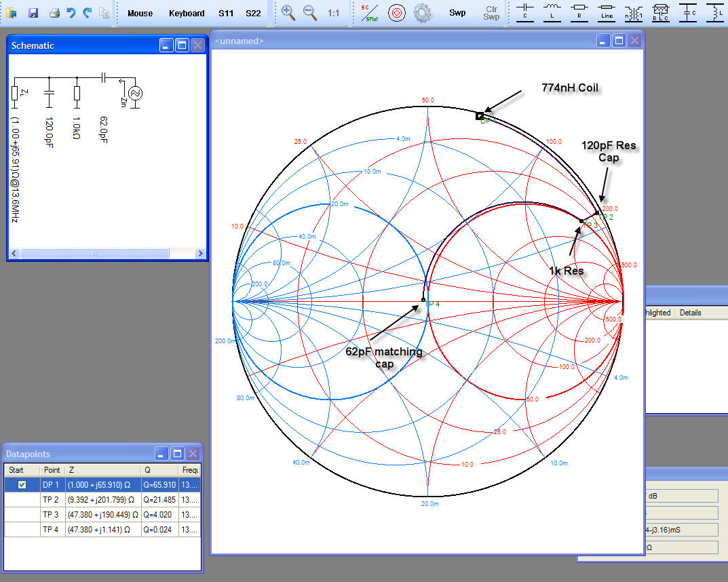Insert a transformer element

click(x=634, y=12)
